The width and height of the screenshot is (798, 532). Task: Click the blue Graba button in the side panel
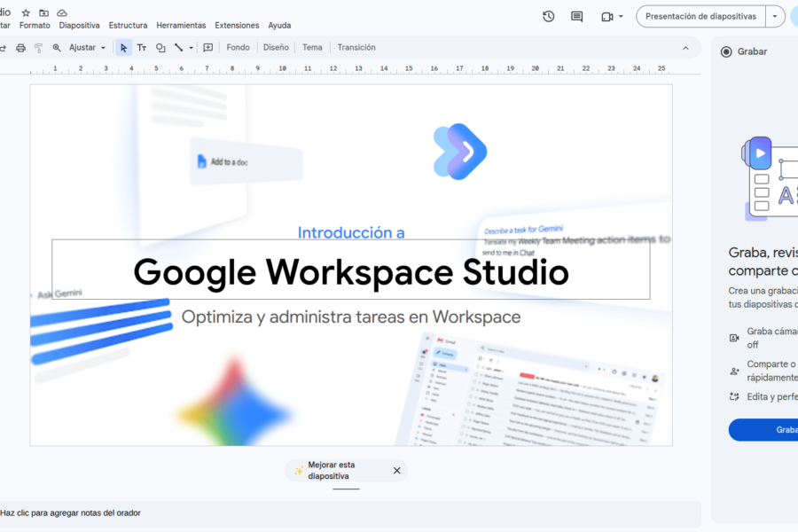(763, 430)
